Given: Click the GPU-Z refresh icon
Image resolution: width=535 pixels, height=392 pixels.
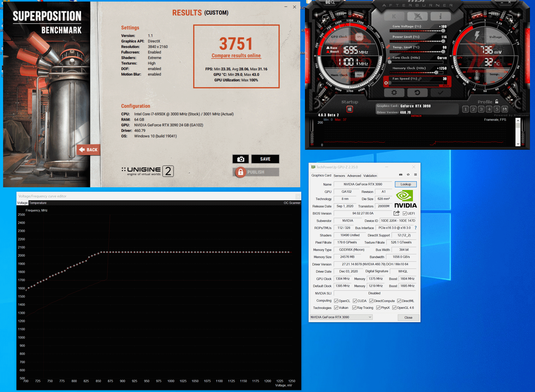Looking at the screenshot, I should [x=408, y=175].
